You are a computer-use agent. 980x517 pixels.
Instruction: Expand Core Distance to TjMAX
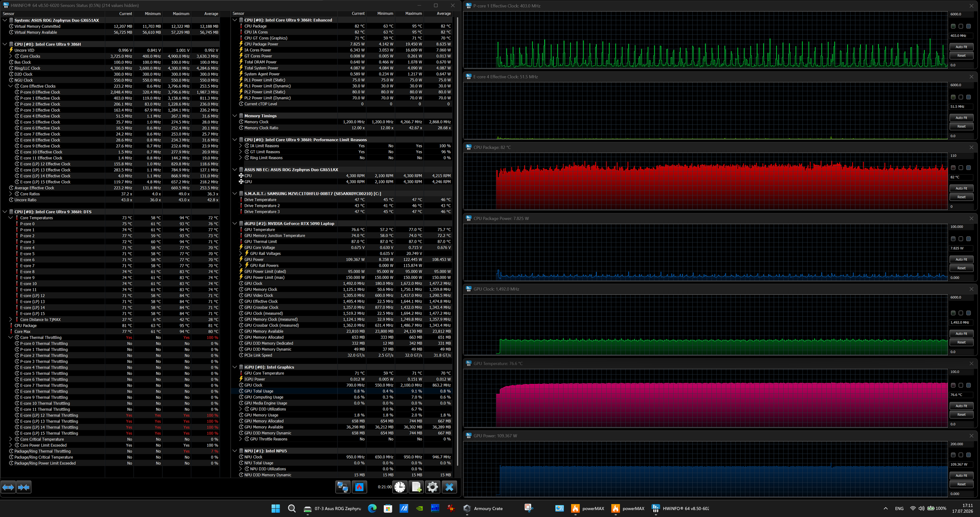(11, 319)
